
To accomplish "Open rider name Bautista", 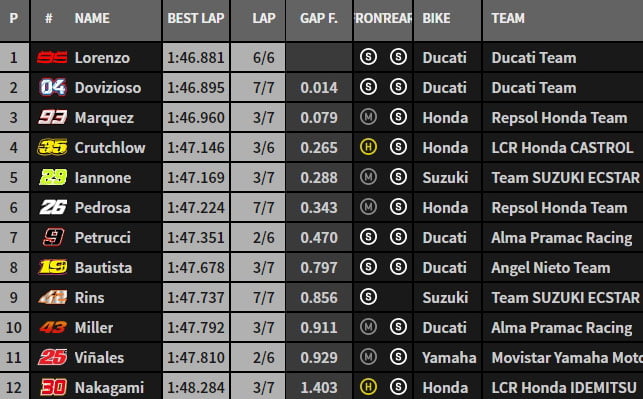I will point(103,267).
